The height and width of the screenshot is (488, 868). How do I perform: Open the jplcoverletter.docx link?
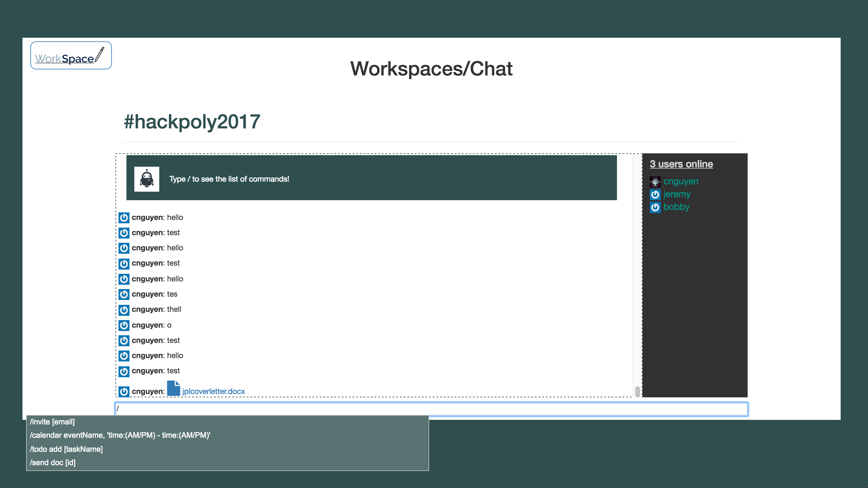213,392
